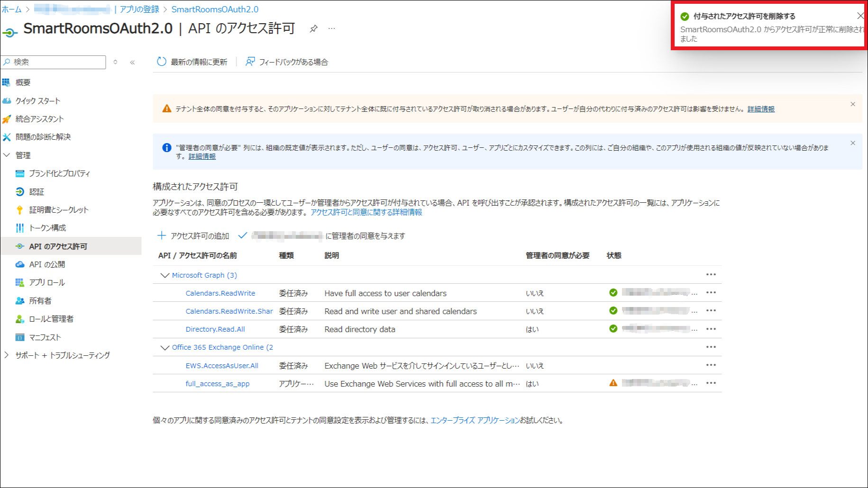Collapse the 管理 section in sidebar
Viewport: 868px width, 488px height.
tap(7, 155)
